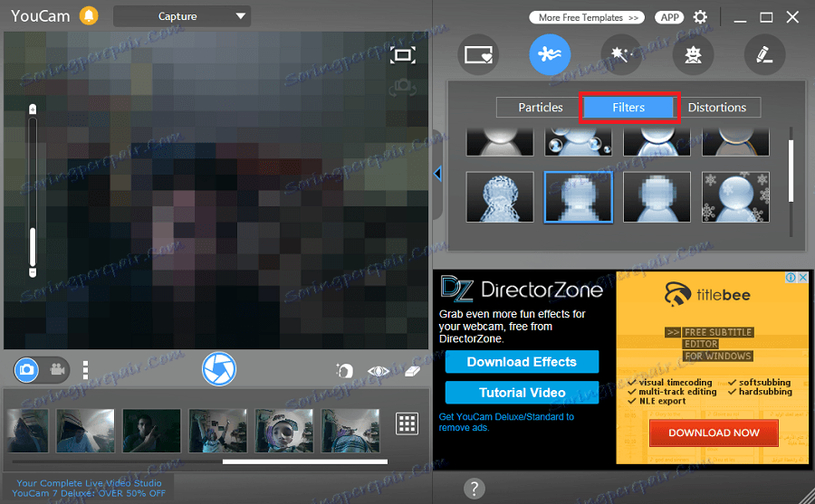Image resolution: width=815 pixels, height=504 pixels.
Task: Click the zoom in plus button
Action: (33, 109)
